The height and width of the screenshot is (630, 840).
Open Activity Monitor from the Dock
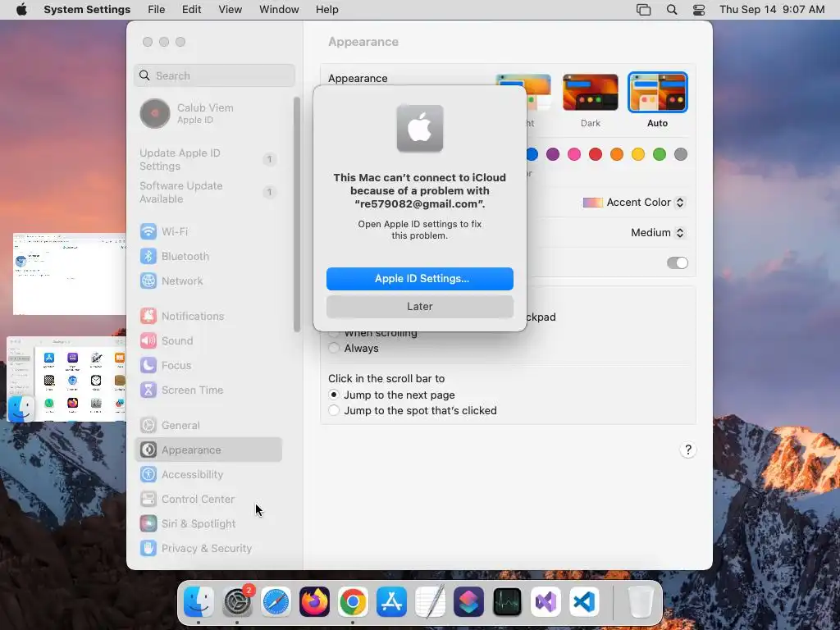(507, 602)
